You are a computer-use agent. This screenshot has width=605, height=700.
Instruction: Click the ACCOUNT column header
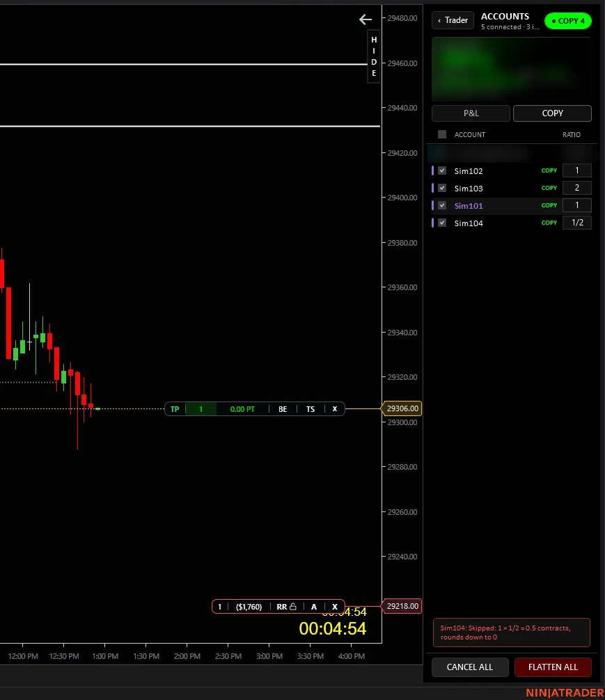pos(470,134)
